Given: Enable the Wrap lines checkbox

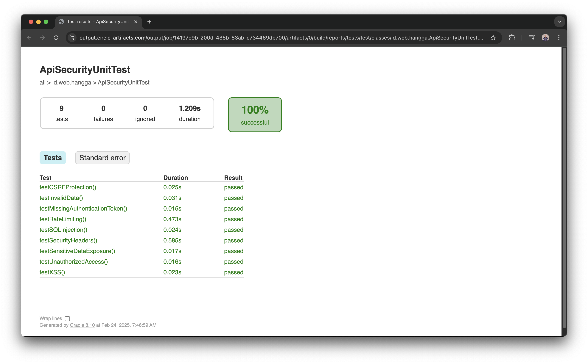Looking at the screenshot, I should tap(67, 318).
